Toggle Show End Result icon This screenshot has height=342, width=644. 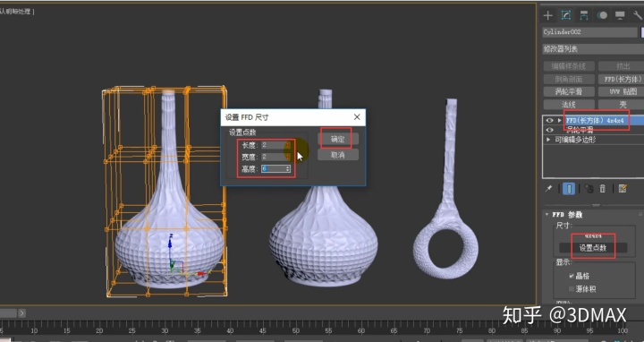click(x=569, y=189)
